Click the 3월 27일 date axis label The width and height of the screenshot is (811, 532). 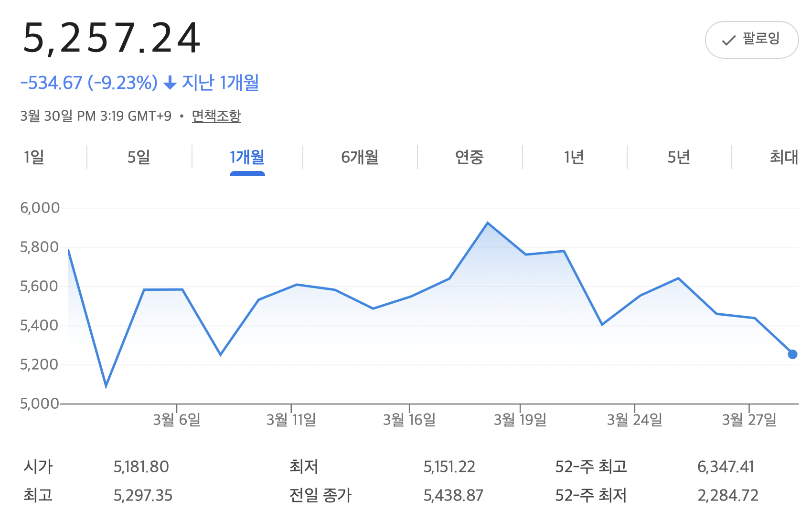749,420
